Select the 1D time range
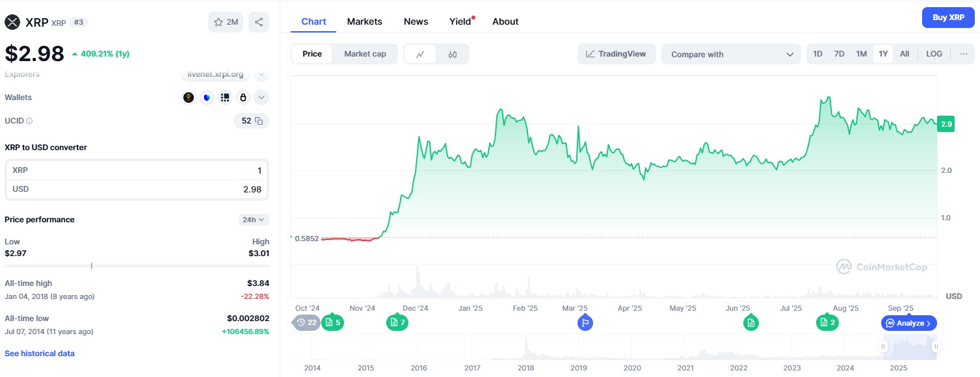 pyautogui.click(x=817, y=54)
